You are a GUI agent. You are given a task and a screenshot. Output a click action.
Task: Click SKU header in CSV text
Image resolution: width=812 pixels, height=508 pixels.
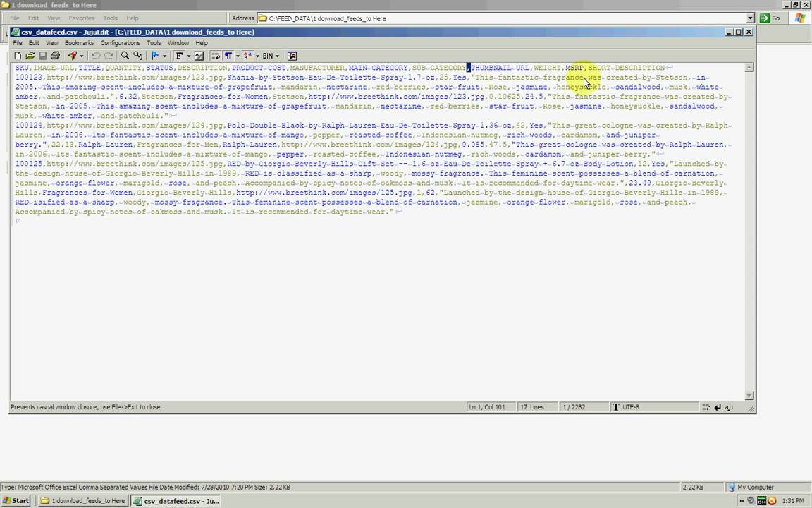(22, 68)
